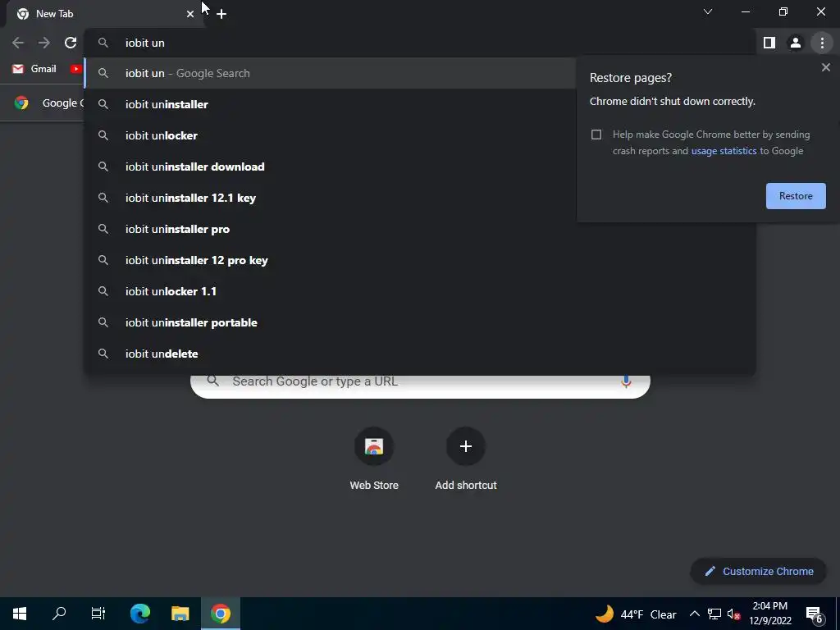Open network status tray icon
The width and height of the screenshot is (840, 630).
coord(714,614)
